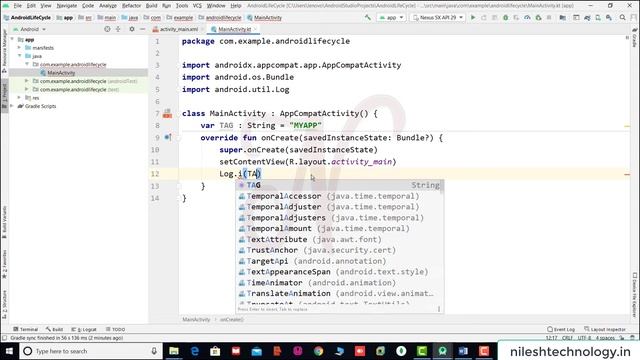Open Search Everywhere magnifier icon

pyautogui.click(x=622, y=18)
